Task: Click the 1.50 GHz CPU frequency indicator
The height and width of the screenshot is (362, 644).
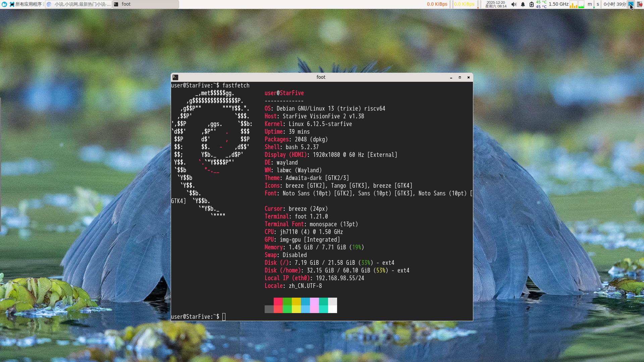Action: (x=558, y=4)
